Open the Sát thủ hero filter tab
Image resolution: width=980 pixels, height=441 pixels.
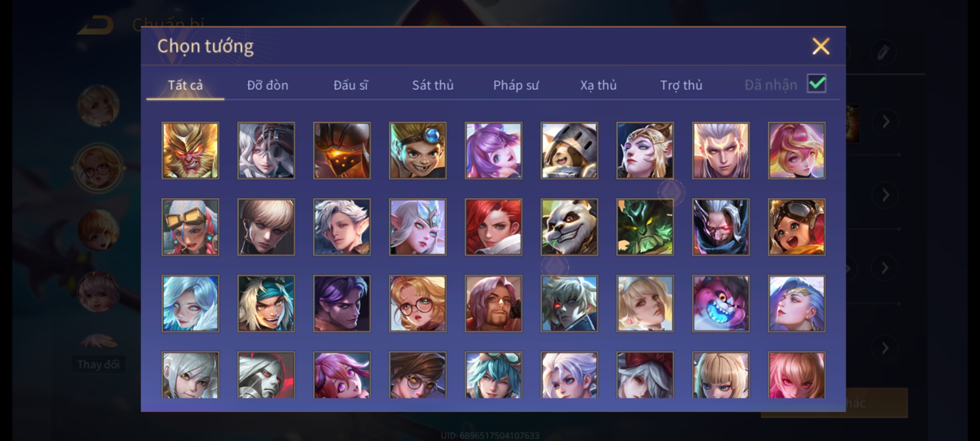point(433,85)
